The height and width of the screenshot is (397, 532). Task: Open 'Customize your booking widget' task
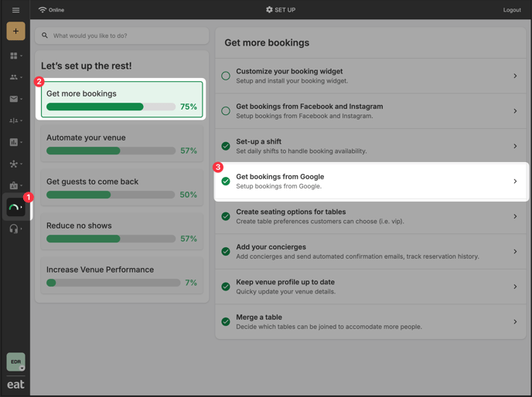coord(370,76)
